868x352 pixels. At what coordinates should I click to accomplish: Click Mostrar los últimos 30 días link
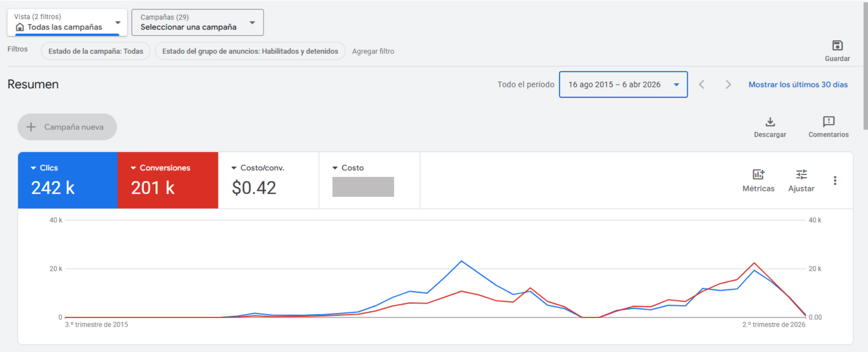coord(798,85)
